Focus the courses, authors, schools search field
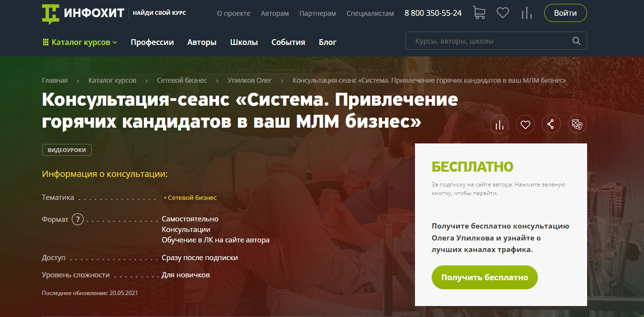This screenshot has height=317, width=644. [490, 41]
